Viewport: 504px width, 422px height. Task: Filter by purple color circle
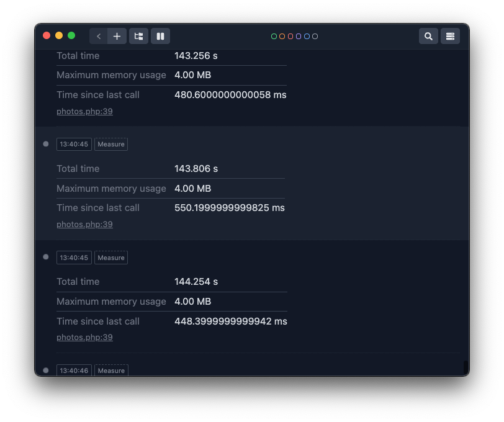point(299,37)
